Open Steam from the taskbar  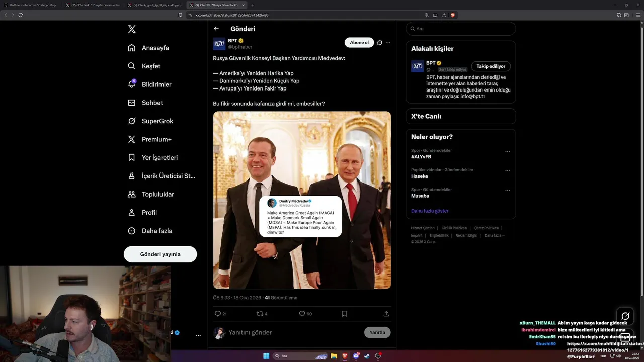367,356
